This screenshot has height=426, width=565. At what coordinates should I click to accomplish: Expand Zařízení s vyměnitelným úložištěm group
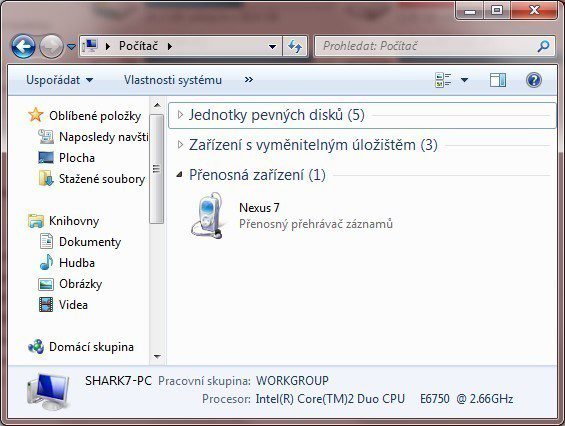[180, 145]
